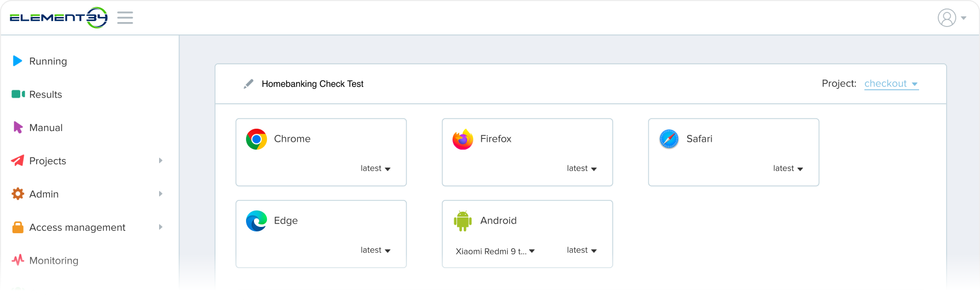This screenshot has width=980, height=302.
Task: Expand the Admin sidebar submenu
Action: click(161, 194)
